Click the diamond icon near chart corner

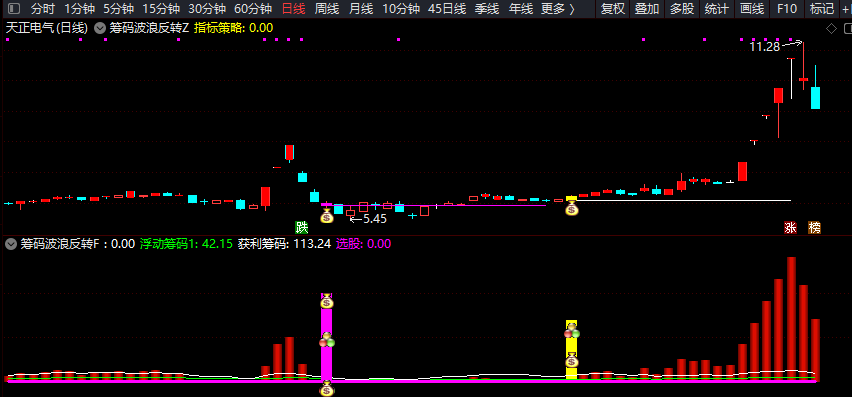pos(831,29)
